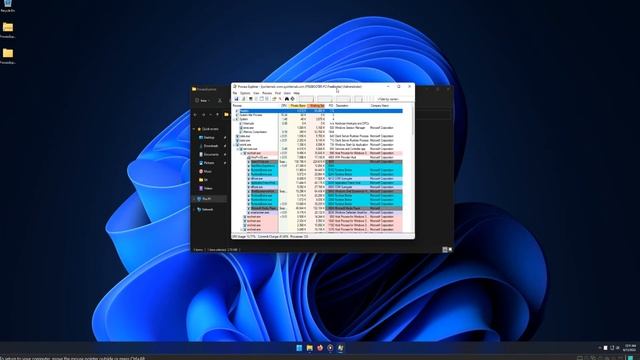Sort by the CPU column header
The height and width of the screenshot is (360, 640).
(284, 106)
